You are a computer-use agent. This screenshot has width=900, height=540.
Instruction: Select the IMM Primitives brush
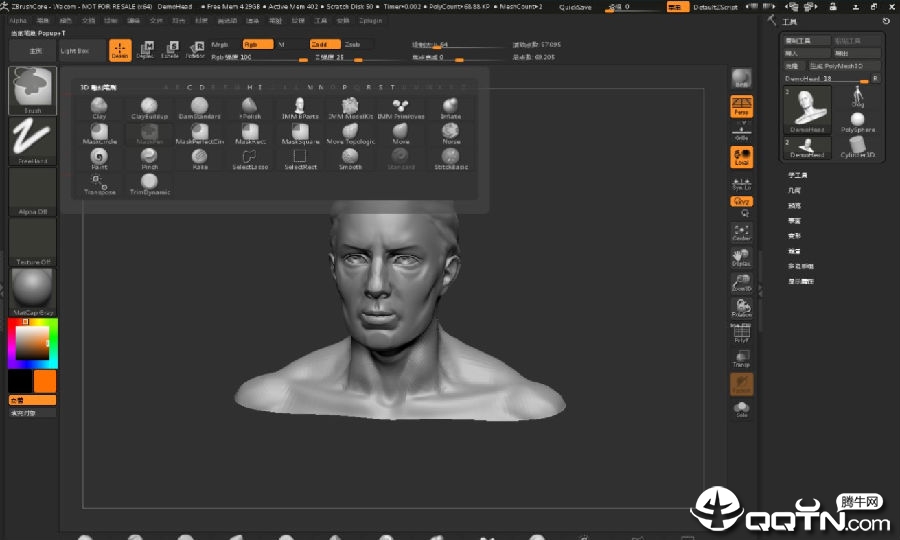[x=401, y=108]
